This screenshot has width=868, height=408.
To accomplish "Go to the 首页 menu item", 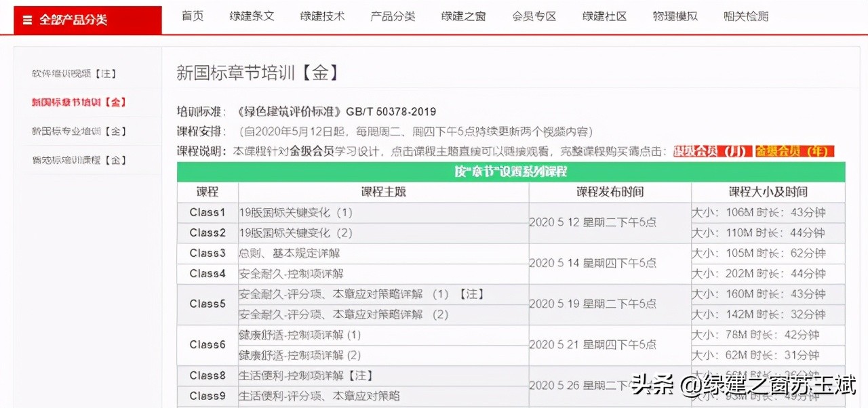I will tap(193, 16).
